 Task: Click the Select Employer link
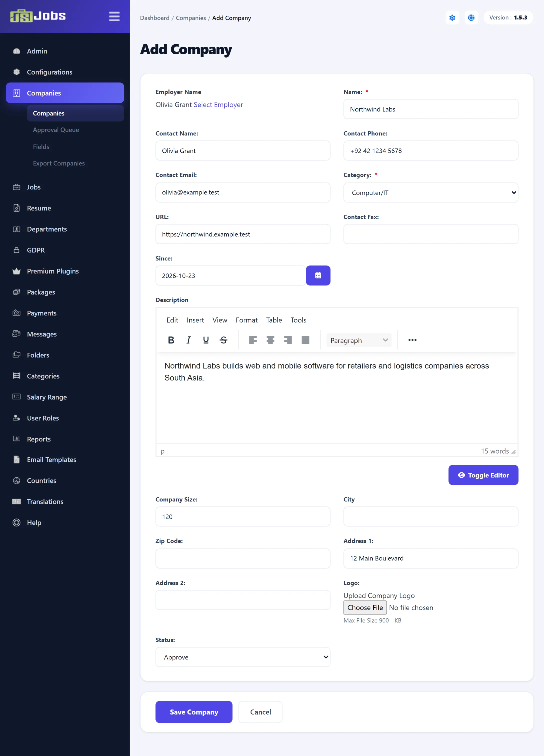point(218,105)
